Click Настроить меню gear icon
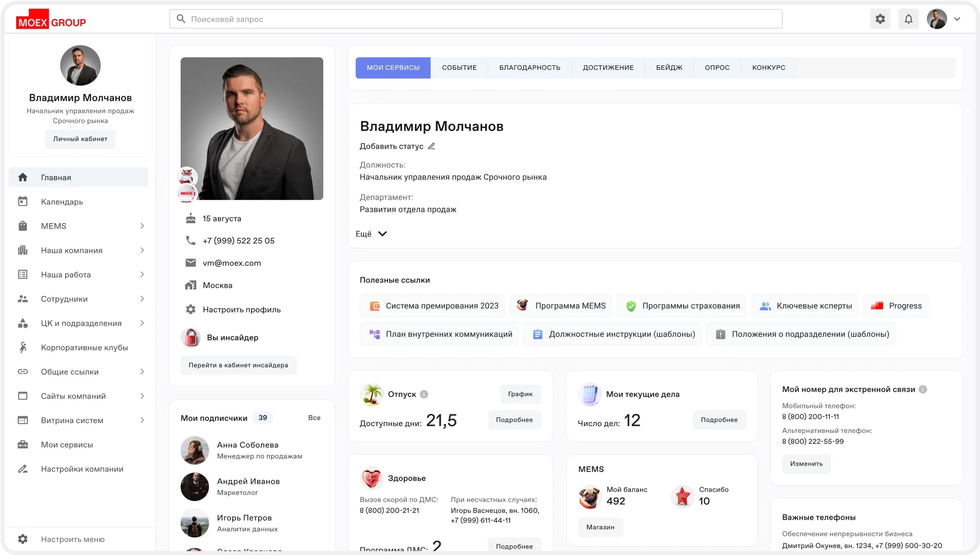The width and height of the screenshot is (980, 555). point(23,539)
